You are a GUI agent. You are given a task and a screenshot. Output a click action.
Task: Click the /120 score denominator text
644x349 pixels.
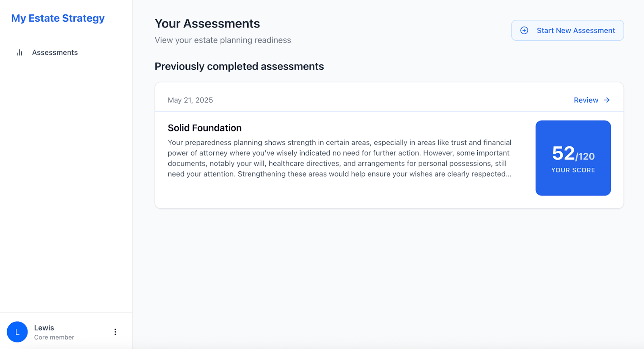pos(585,156)
